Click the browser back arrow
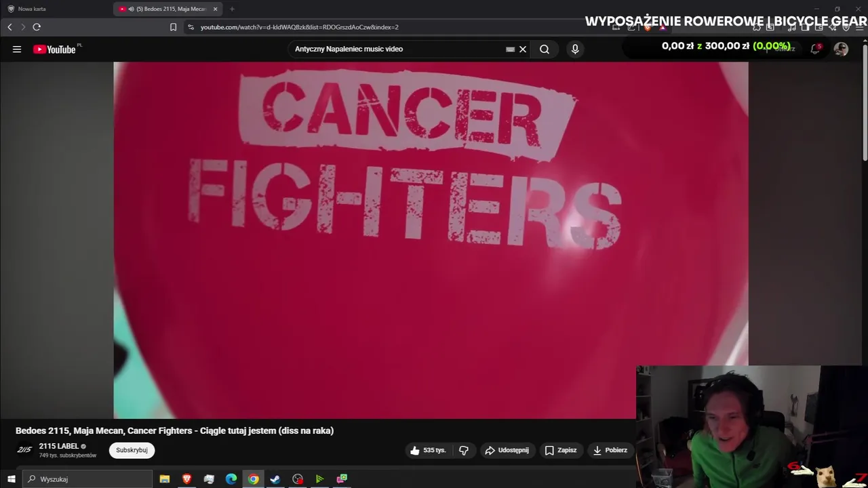Screen dimensions: 868x488 pos(9,27)
